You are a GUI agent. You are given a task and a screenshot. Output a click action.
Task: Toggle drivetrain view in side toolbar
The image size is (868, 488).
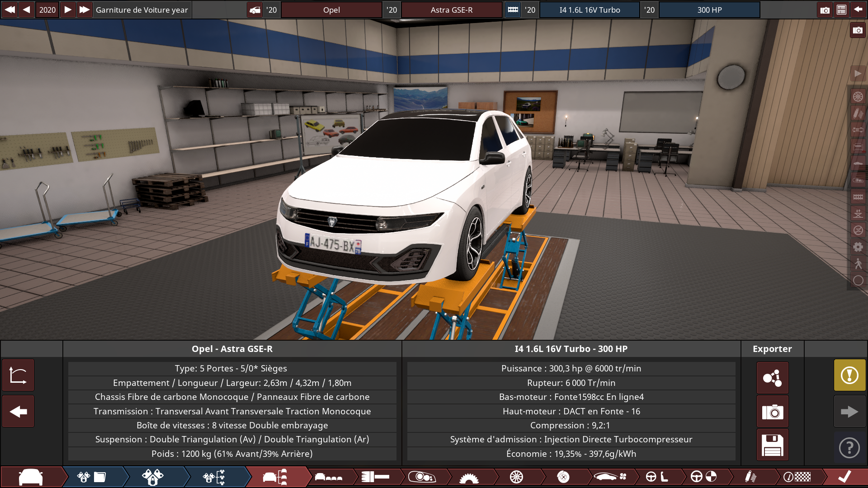pos(858,130)
